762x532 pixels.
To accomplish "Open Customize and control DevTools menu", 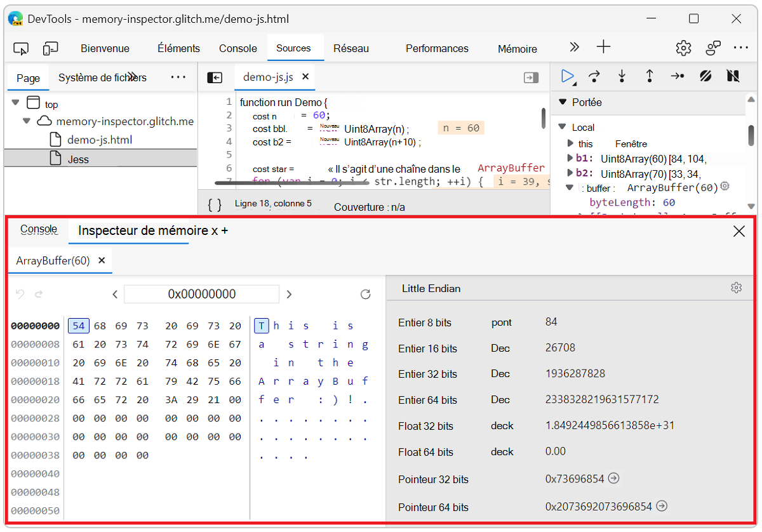I will coord(741,48).
